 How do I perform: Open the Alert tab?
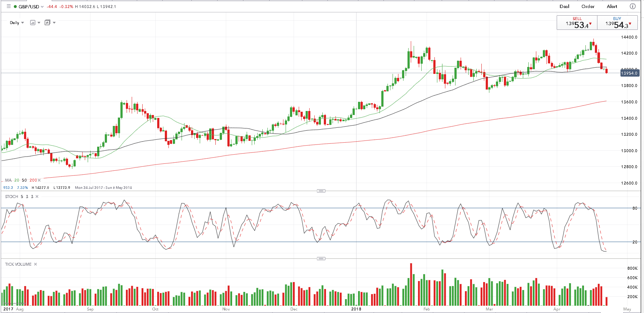coord(612,6)
